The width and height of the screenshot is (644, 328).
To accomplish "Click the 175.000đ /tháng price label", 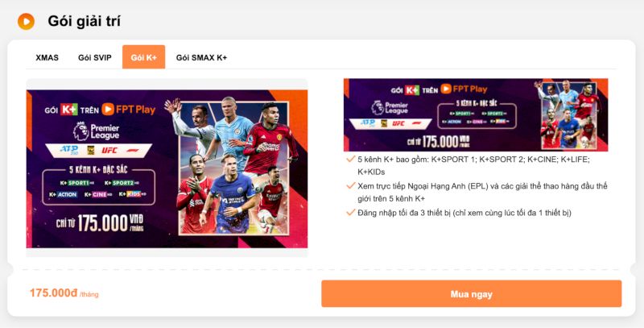I will coord(64,293).
